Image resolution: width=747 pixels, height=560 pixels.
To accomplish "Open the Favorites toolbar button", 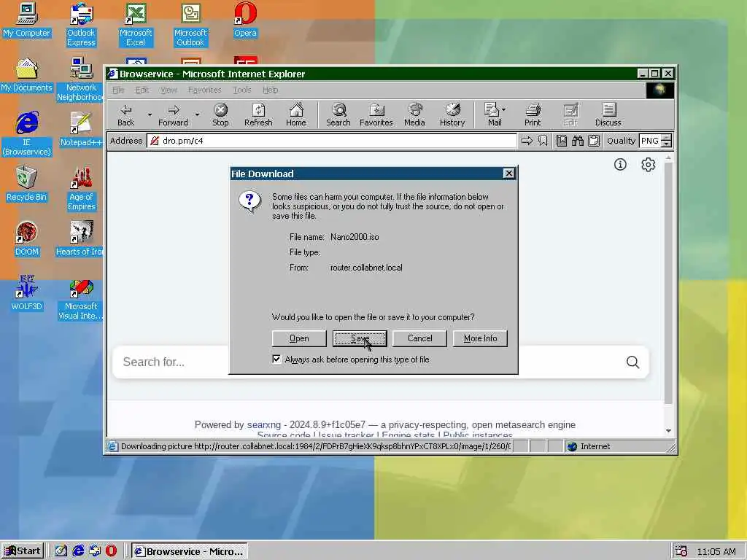I will [376, 114].
